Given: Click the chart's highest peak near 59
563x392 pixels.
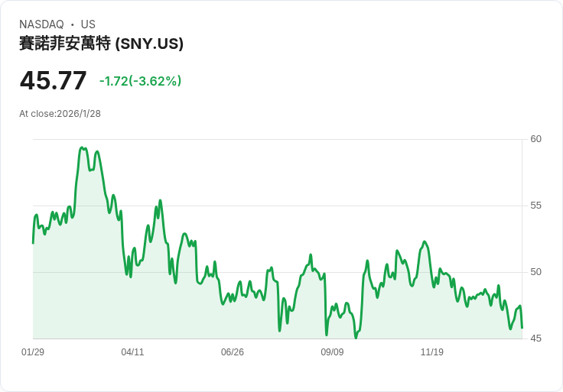Looking at the screenshot, I should (82, 147).
